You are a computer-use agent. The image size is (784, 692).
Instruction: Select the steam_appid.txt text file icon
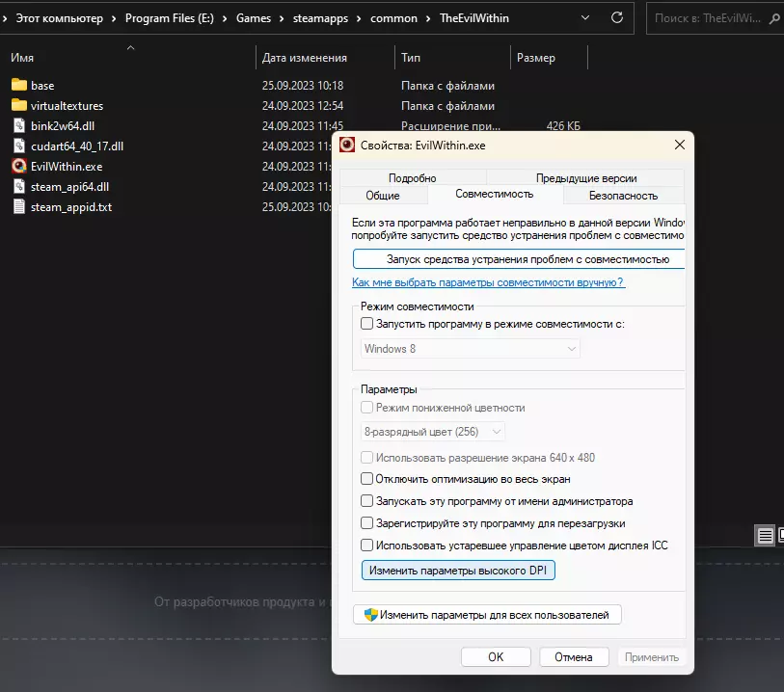19,206
